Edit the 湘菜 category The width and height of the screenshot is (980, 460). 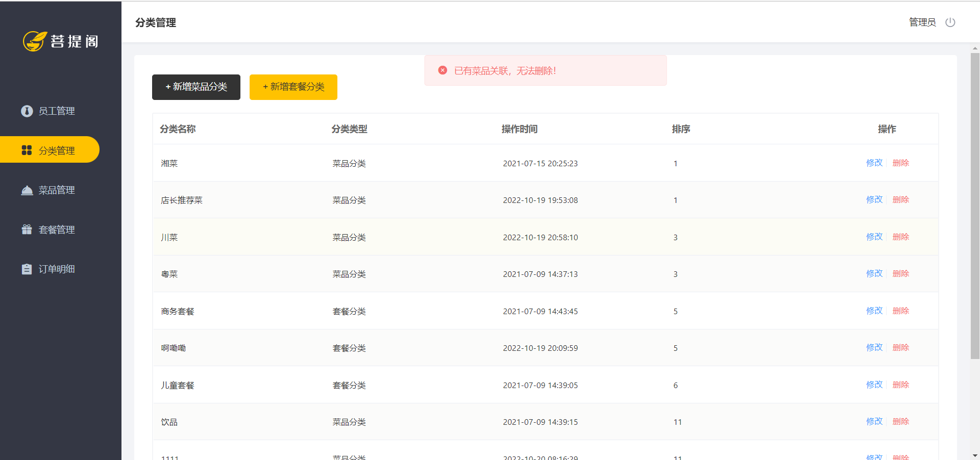874,163
